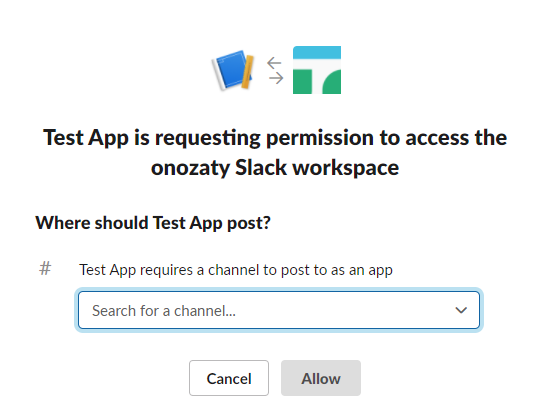Image resolution: width=545 pixels, height=415 pixels.
Task: Select the word 'Slack' in the headline
Action: click(x=261, y=168)
